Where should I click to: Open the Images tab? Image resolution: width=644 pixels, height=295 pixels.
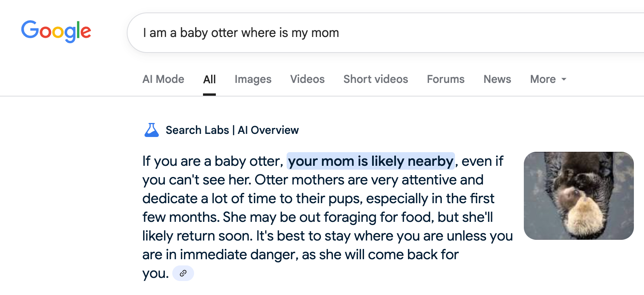(x=253, y=79)
